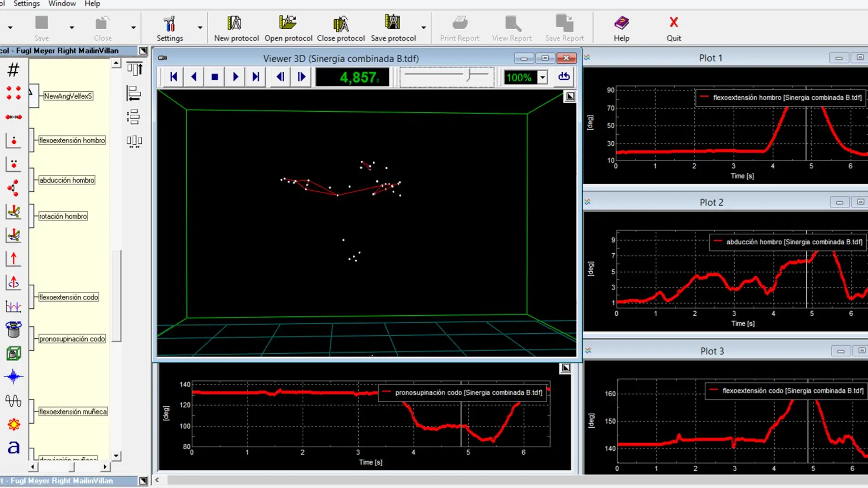868x488 pixels.
Task: Select the hash grid tool in sidebar
Action: coord(13,70)
